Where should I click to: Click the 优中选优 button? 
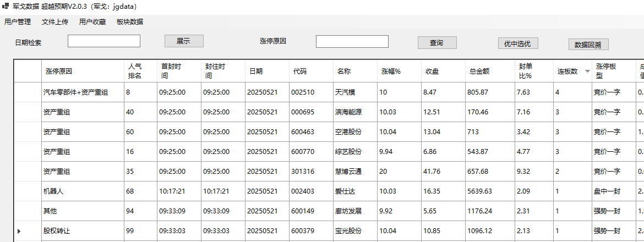pyautogui.click(x=518, y=43)
